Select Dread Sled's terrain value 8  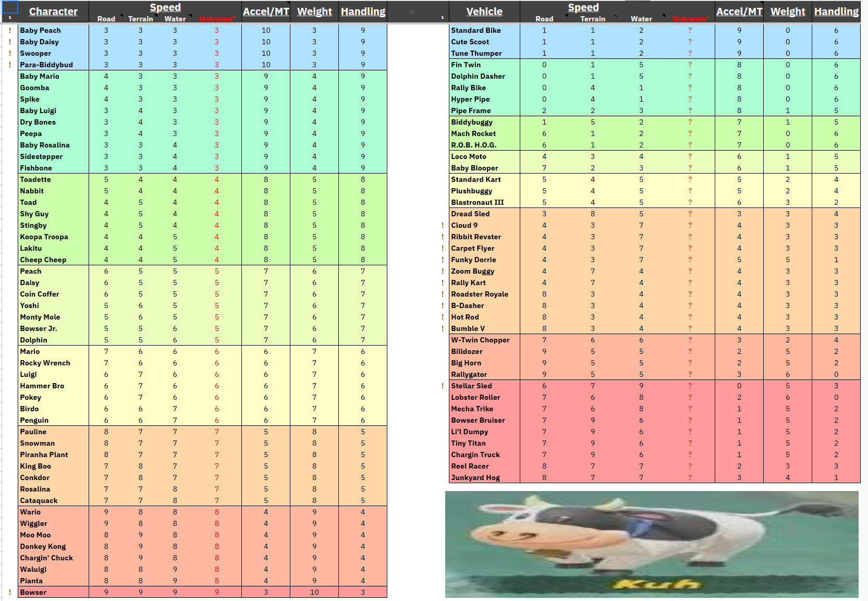(x=593, y=214)
